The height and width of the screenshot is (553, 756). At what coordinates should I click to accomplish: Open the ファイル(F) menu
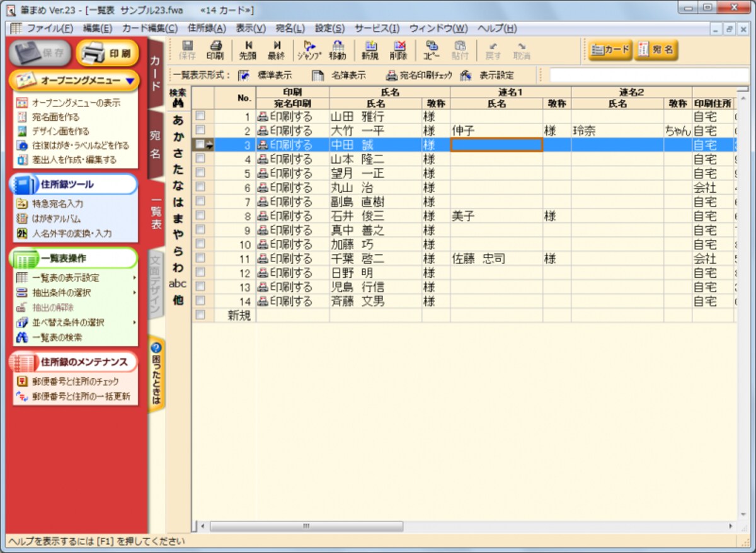pos(50,28)
